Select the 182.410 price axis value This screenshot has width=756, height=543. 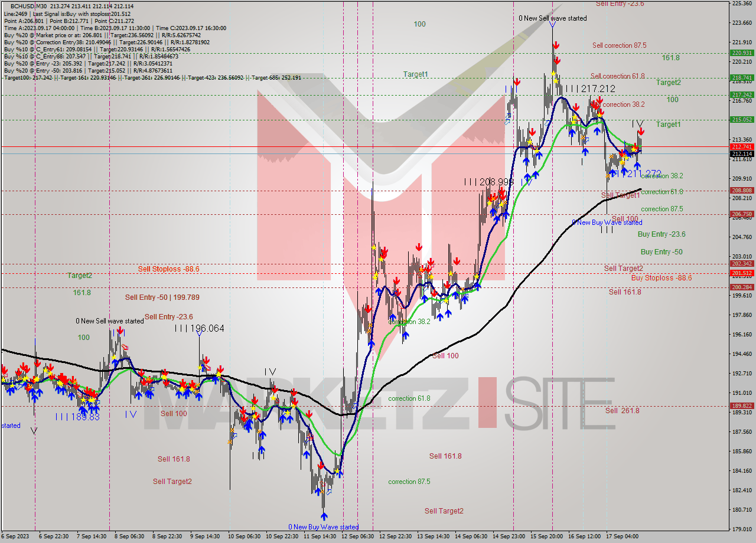741,490
